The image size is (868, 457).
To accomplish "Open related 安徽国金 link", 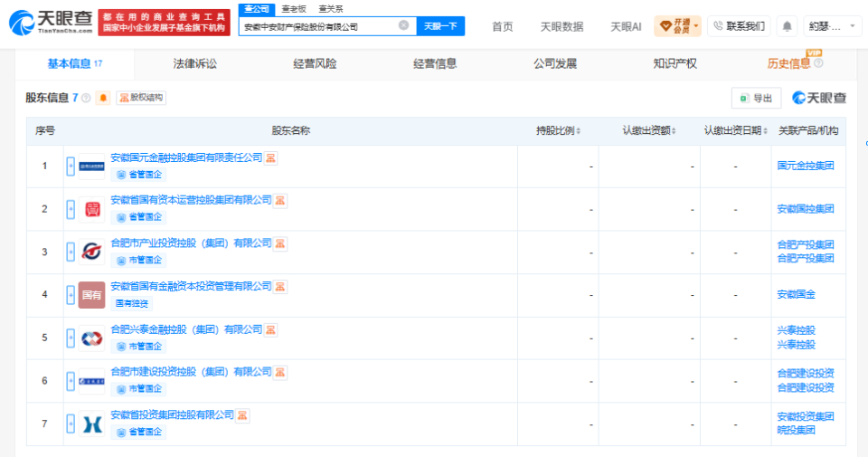I will point(796,295).
